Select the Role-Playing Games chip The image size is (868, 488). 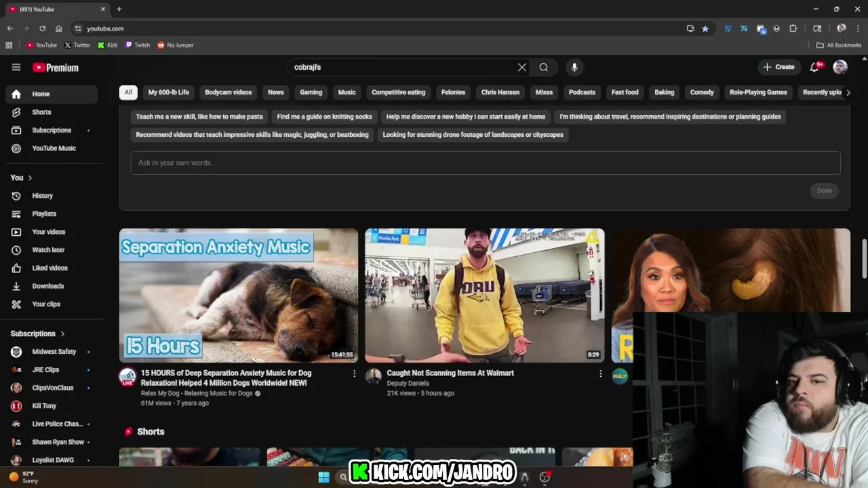[x=758, y=92]
